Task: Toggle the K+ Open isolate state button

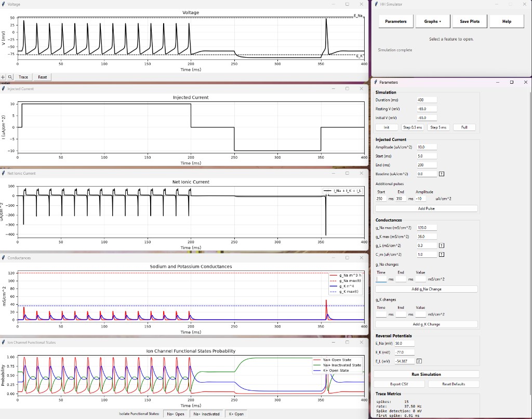Action: [x=236, y=414]
